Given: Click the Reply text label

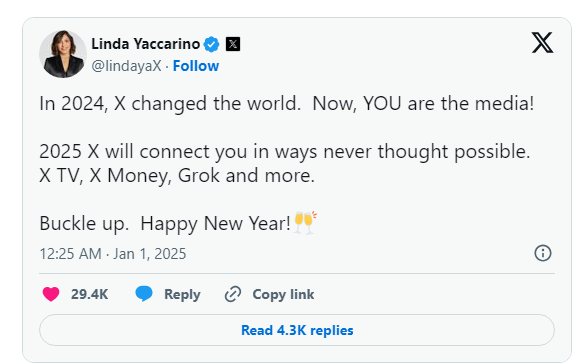Looking at the screenshot, I should pos(182,294).
